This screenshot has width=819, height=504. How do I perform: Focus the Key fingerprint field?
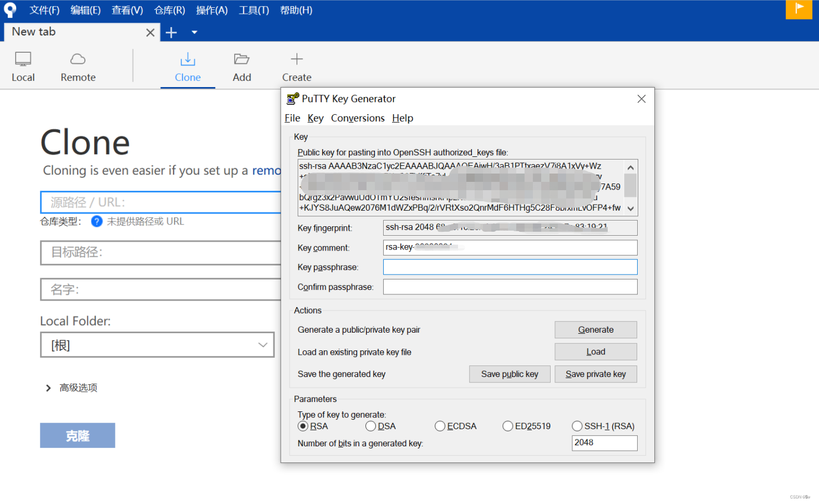point(510,227)
